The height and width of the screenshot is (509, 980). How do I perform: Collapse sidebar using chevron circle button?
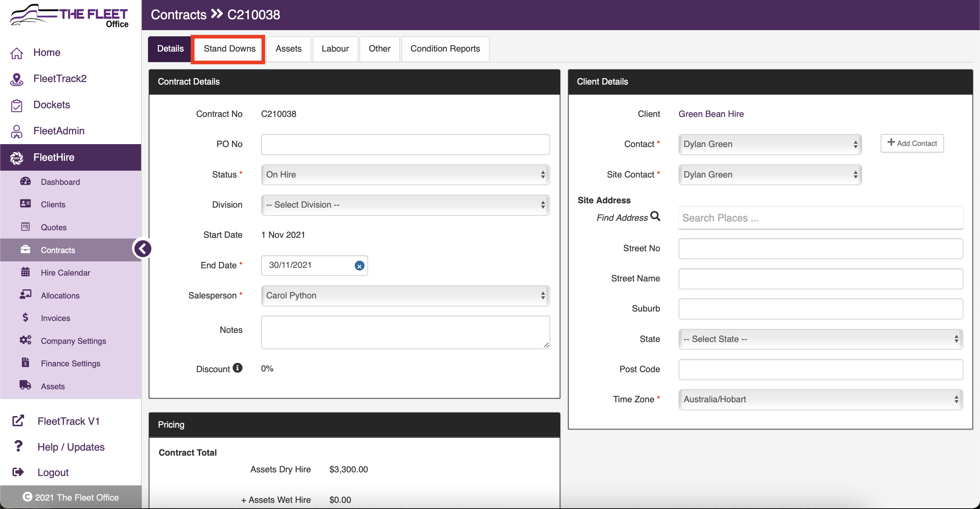[x=143, y=249]
